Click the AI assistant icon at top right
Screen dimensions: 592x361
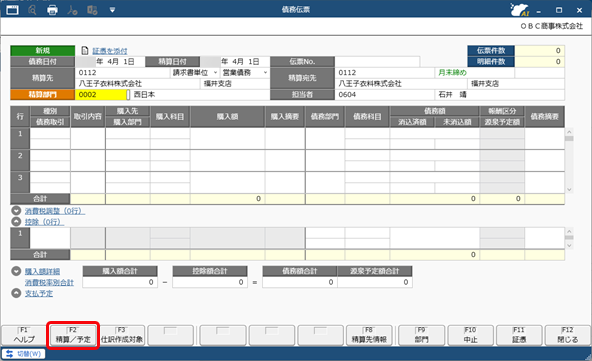pyautogui.click(x=519, y=10)
